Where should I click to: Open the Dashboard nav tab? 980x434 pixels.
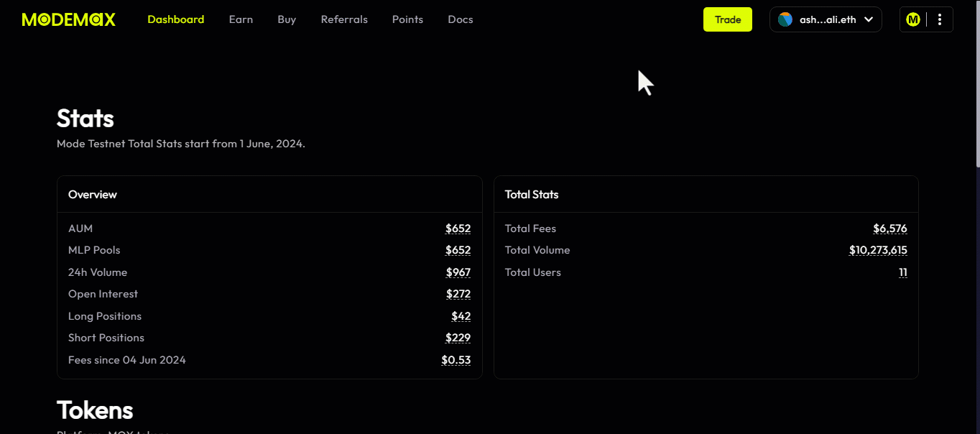176,19
